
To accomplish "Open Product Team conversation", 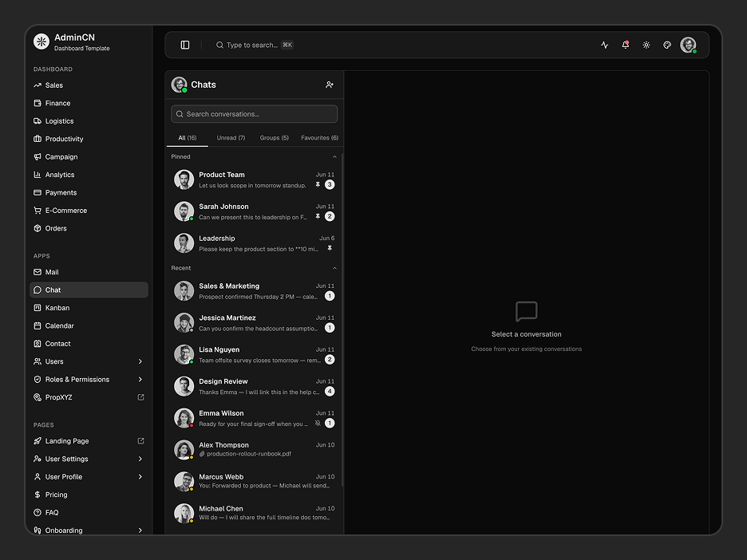I will [255, 179].
